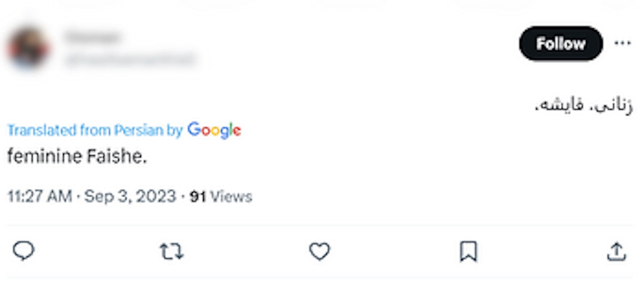This screenshot has width=644, height=287.
Task: Open the author's blurred profile avatar
Action: click(x=28, y=48)
